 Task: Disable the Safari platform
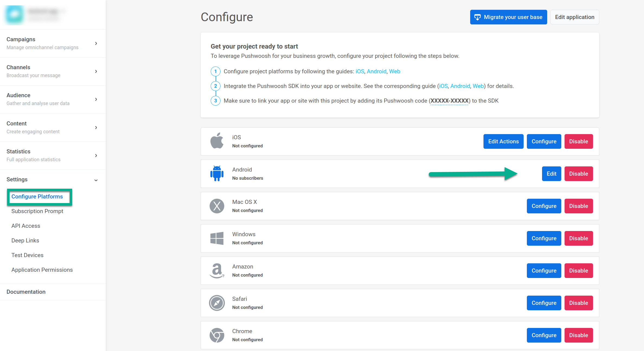click(578, 303)
